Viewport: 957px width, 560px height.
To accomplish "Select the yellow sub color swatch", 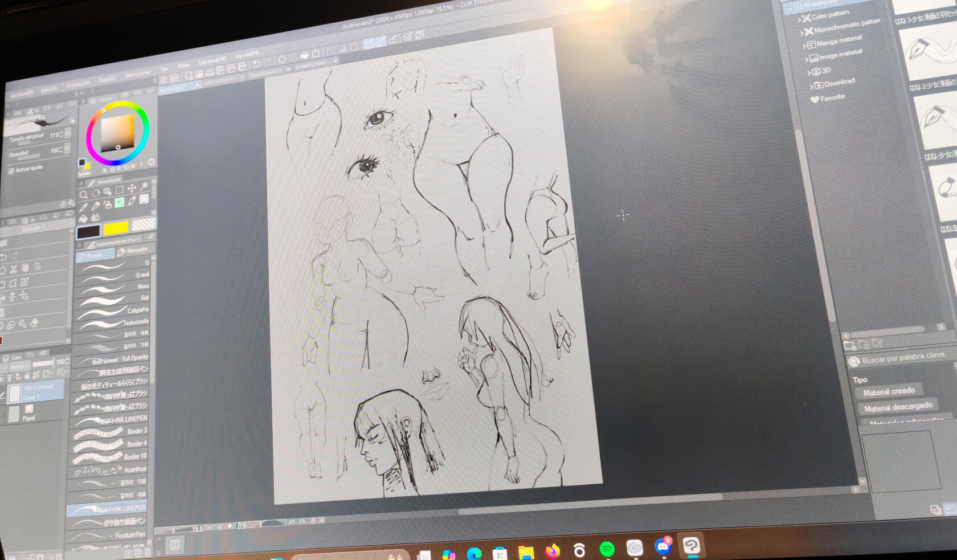I will click(x=116, y=228).
